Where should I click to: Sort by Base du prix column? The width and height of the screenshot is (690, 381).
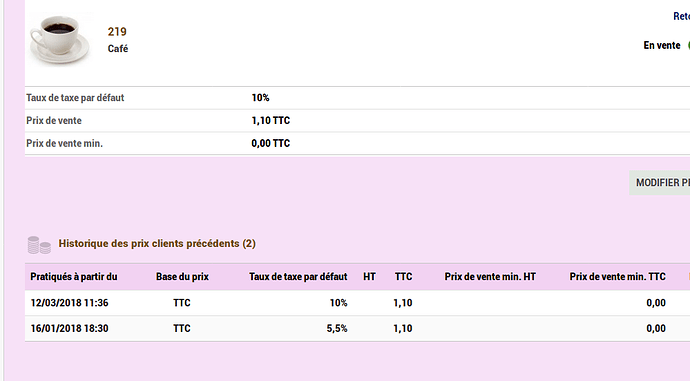click(182, 277)
